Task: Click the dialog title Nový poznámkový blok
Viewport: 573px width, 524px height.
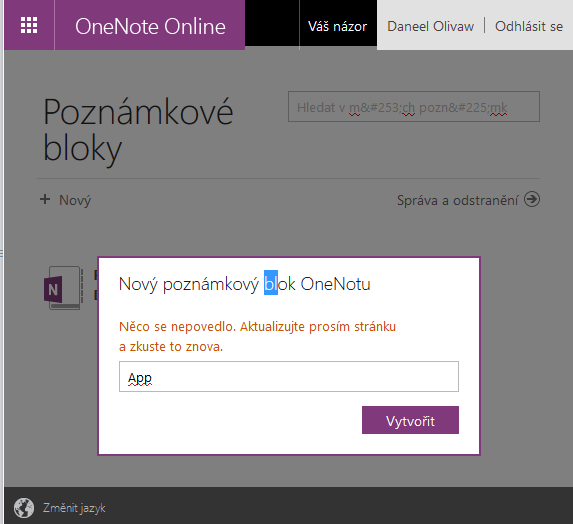Action: (x=244, y=284)
